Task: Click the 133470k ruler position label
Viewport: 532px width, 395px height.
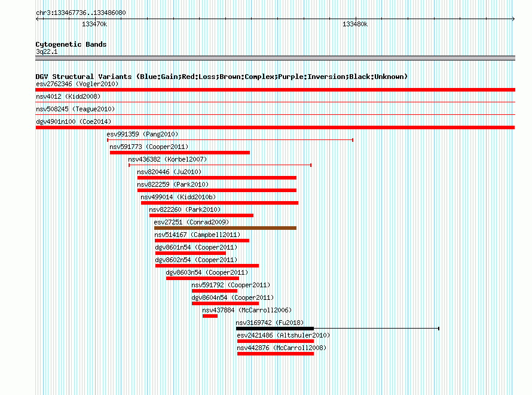Action: coord(94,24)
